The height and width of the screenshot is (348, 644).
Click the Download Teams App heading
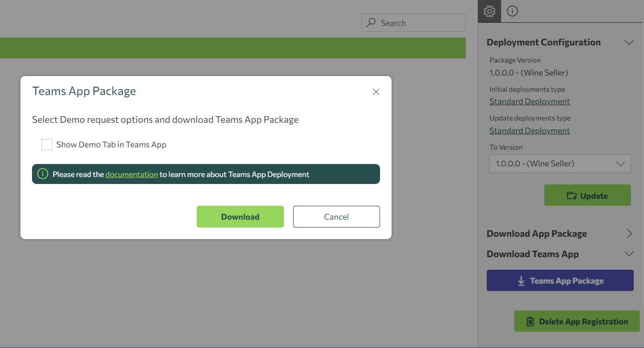[x=533, y=254]
